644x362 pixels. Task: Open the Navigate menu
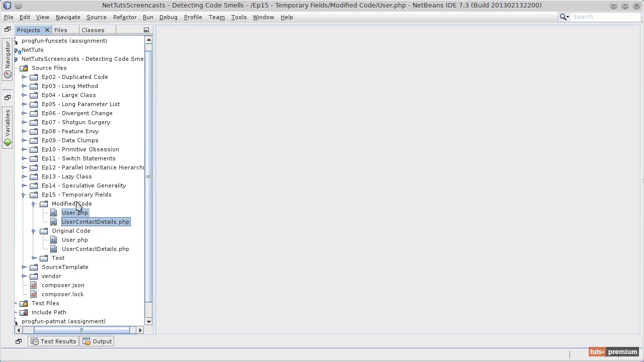click(68, 17)
